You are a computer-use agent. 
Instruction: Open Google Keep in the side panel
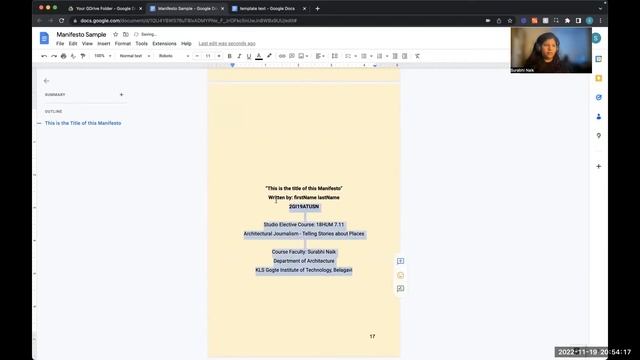pyautogui.click(x=599, y=78)
